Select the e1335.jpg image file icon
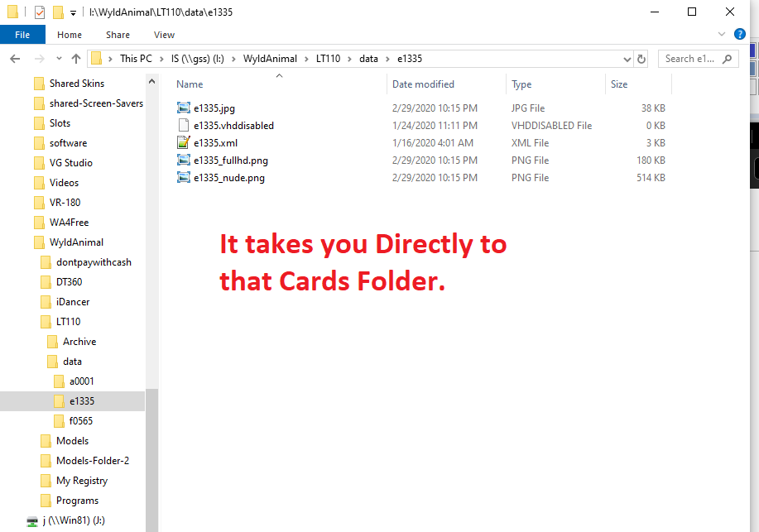Viewport: 759px width, 532px height. pyautogui.click(x=184, y=108)
